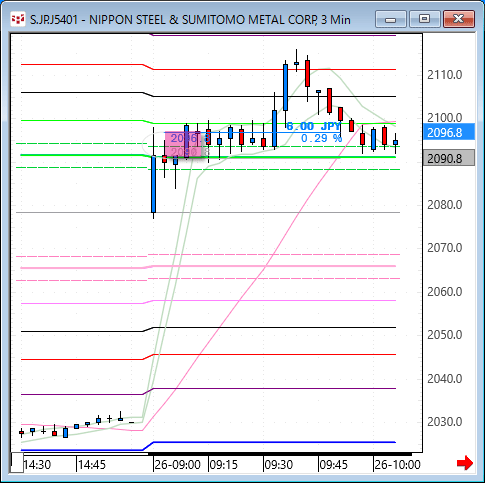Click the 2030.0 price axis label
The height and width of the screenshot is (483, 485).
[445, 422]
